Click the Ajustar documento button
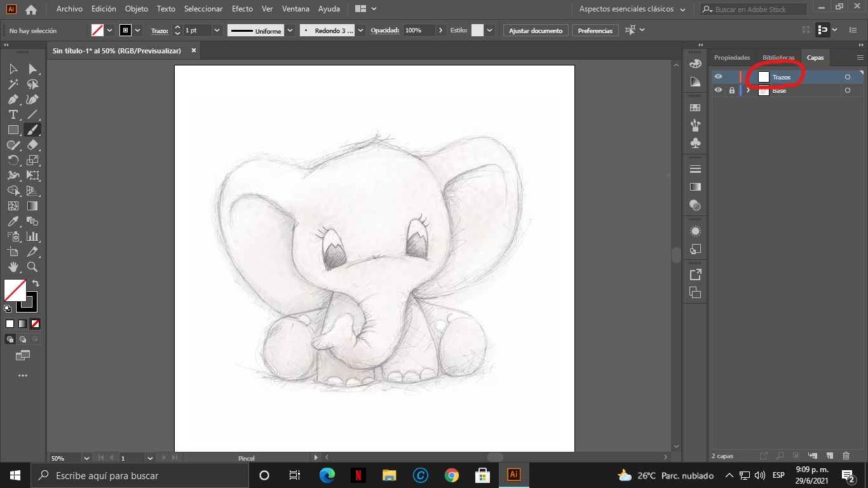868x488 pixels. click(536, 30)
